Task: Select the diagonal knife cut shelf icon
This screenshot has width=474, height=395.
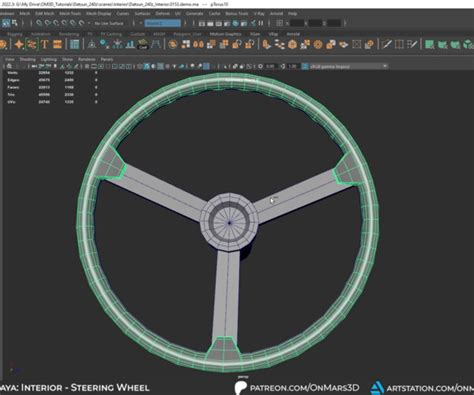Action: point(387,44)
